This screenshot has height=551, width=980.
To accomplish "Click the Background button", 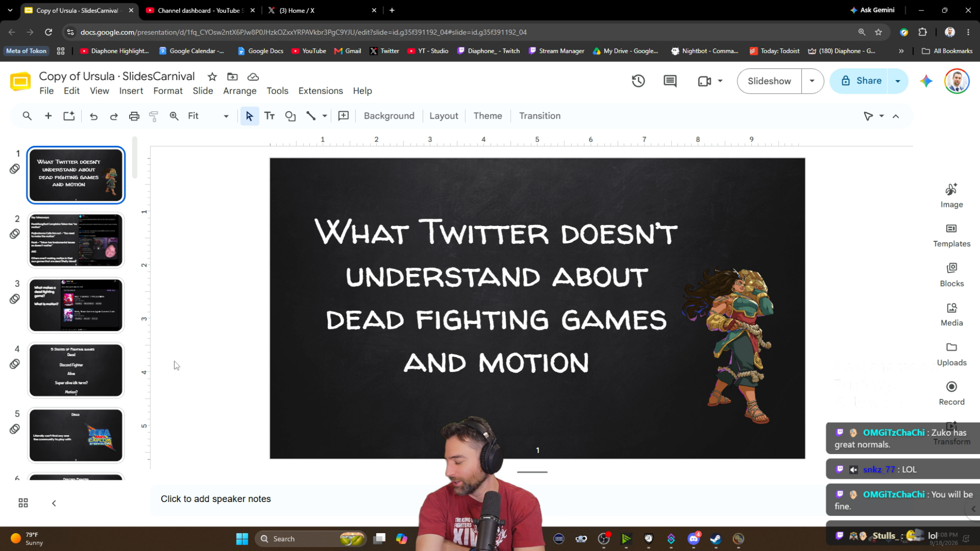I will pyautogui.click(x=389, y=116).
